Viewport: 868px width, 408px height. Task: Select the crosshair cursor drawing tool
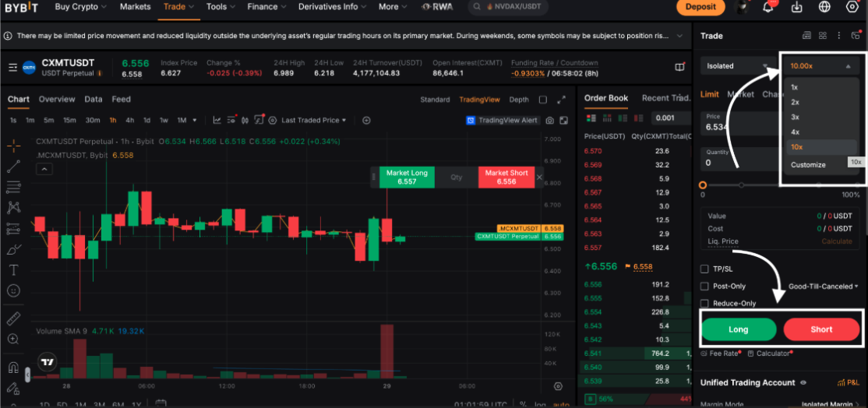[x=14, y=146]
